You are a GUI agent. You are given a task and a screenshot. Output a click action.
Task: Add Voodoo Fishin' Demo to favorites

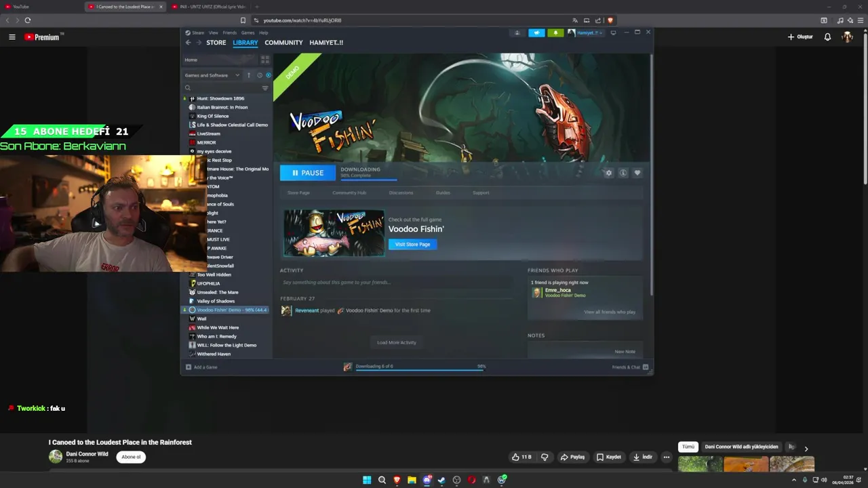pyautogui.click(x=637, y=173)
